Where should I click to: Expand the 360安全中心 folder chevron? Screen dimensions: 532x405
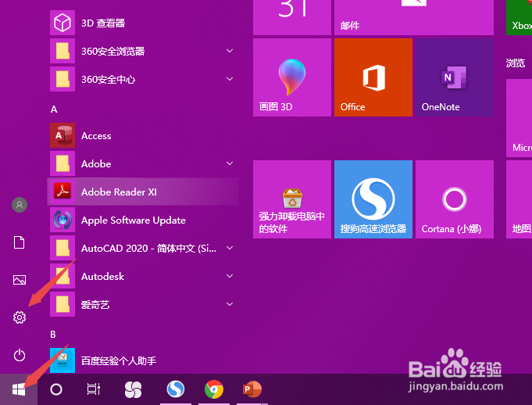[230, 79]
